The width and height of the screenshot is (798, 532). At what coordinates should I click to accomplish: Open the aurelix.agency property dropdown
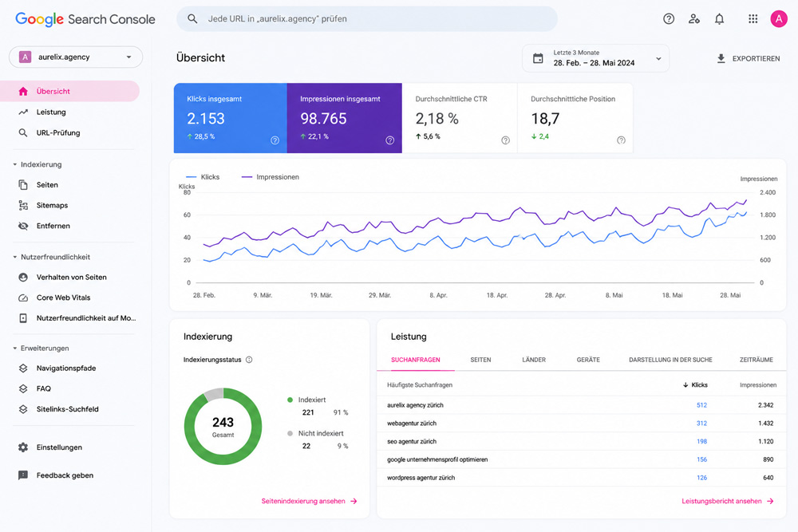(x=76, y=57)
